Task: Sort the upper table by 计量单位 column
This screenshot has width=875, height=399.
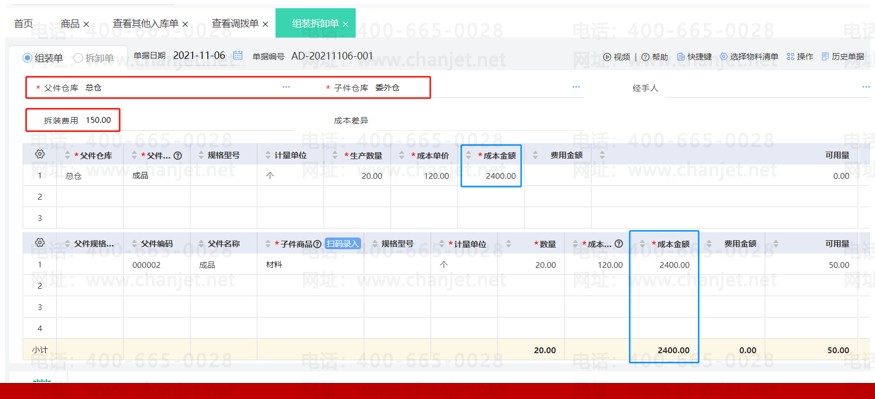Action: 268,156
